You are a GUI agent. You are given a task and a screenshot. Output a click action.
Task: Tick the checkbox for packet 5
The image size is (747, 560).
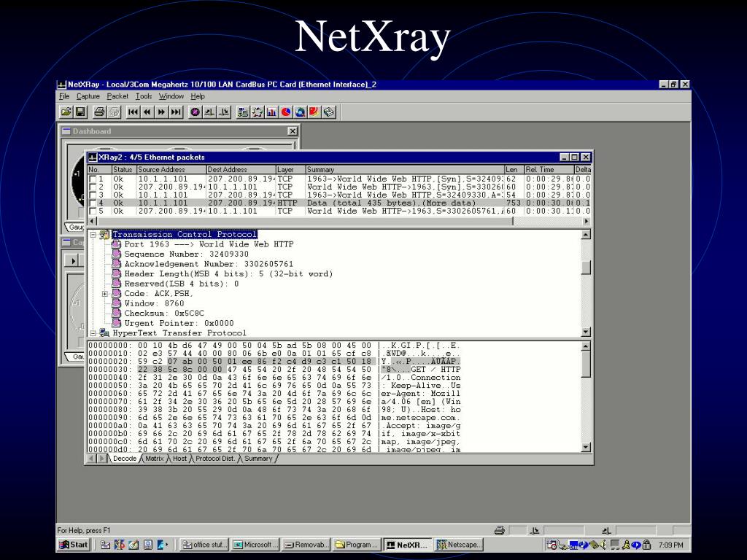pyautogui.click(x=93, y=211)
